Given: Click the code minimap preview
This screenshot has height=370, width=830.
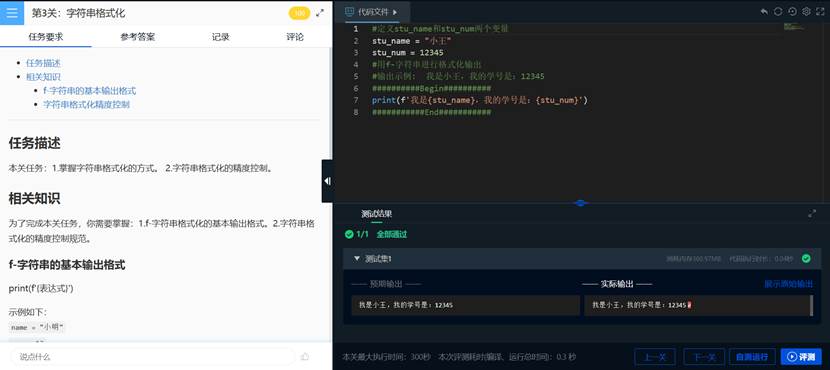Looking at the screenshot, I should 794,26.
